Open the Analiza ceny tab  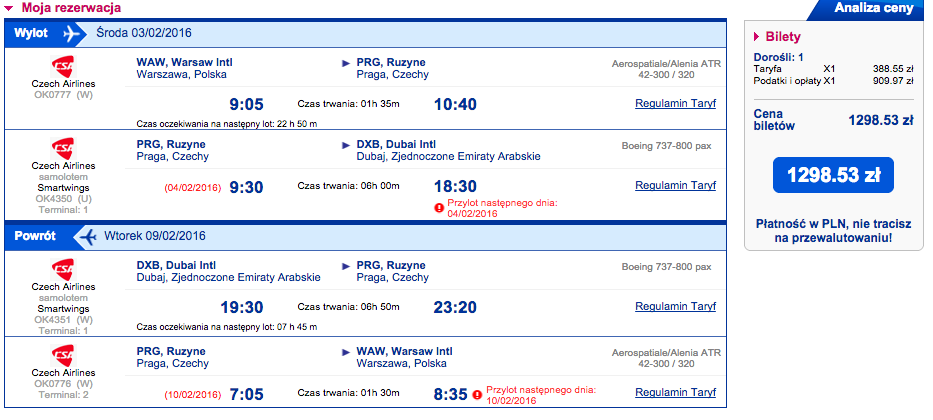pos(873,8)
